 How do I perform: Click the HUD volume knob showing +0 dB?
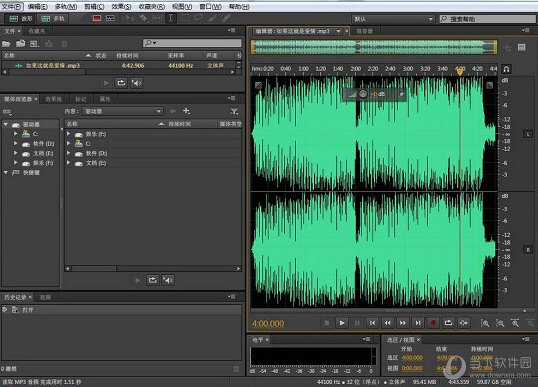(363, 94)
